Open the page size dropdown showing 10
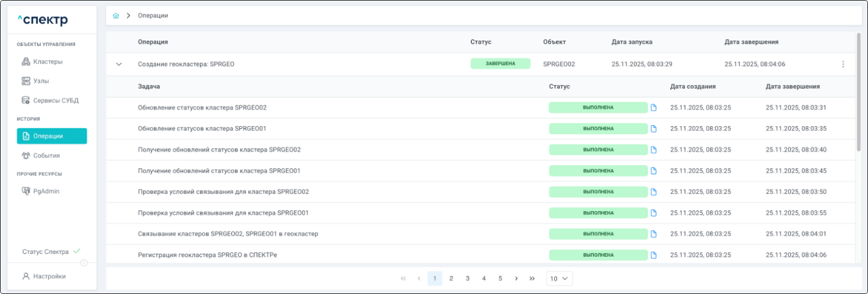868x294 pixels. pyautogui.click(x=559, y=279)
